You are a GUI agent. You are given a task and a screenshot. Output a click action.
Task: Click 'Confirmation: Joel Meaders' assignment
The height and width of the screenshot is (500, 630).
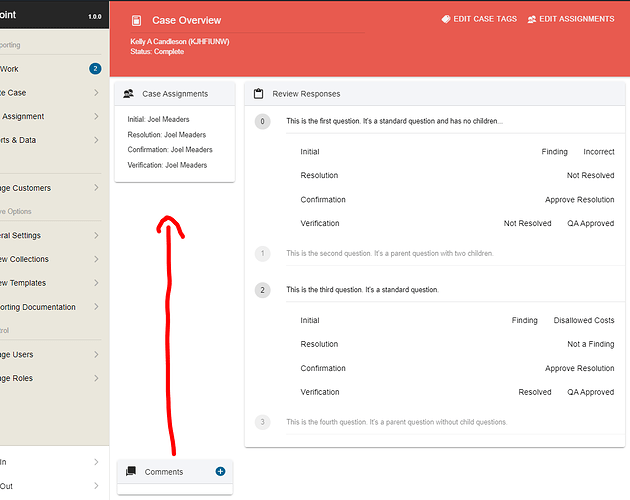click(170, 150)
